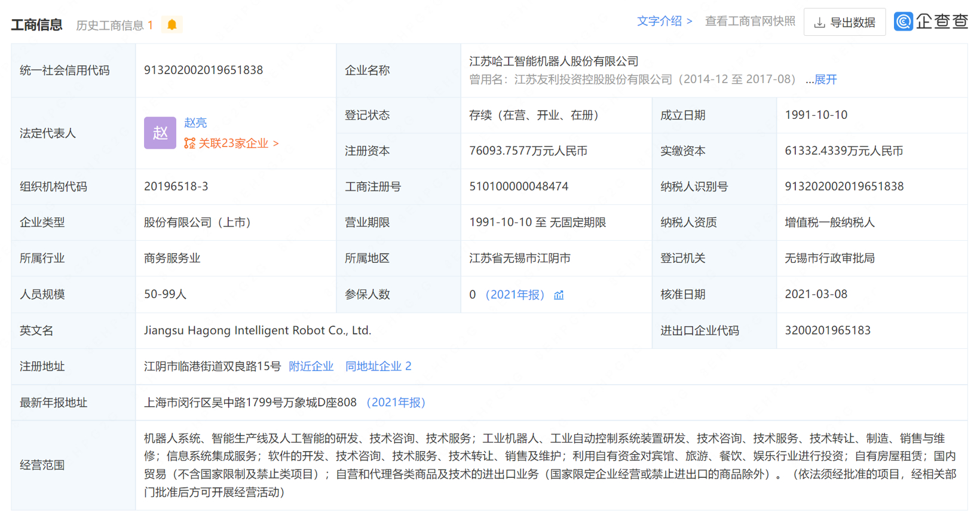Screen dimensions: 980x512
Task: Click (2021年报) after latest report address
Action: coord(396,403)
